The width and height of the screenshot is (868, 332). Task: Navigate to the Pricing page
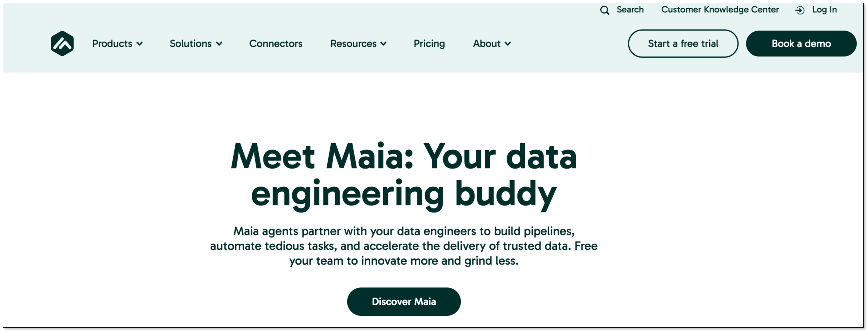click(429, 43)
